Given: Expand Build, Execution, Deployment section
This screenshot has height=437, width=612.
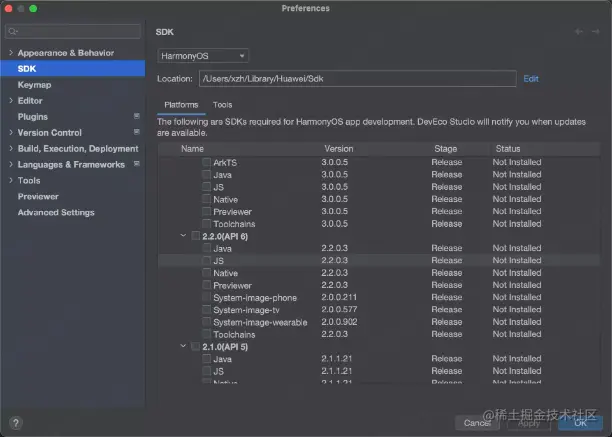Looking at the screenshot, I should point(11,148).
